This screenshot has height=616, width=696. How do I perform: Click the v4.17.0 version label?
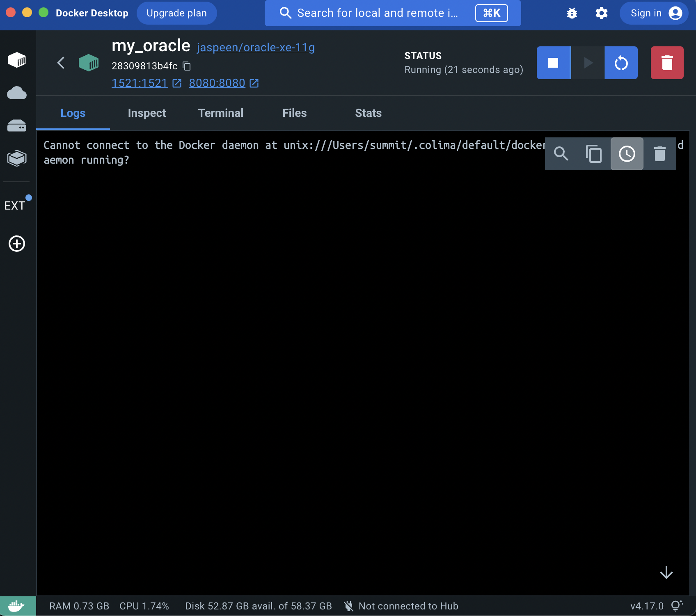[647, 606]
